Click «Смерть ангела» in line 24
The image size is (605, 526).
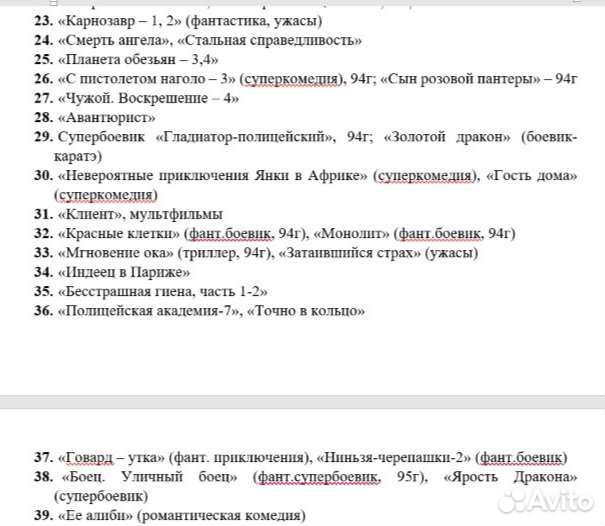click(x=115, y=40)
